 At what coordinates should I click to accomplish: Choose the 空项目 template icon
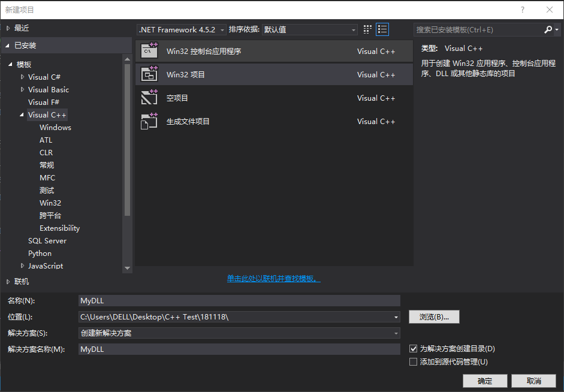149,98
